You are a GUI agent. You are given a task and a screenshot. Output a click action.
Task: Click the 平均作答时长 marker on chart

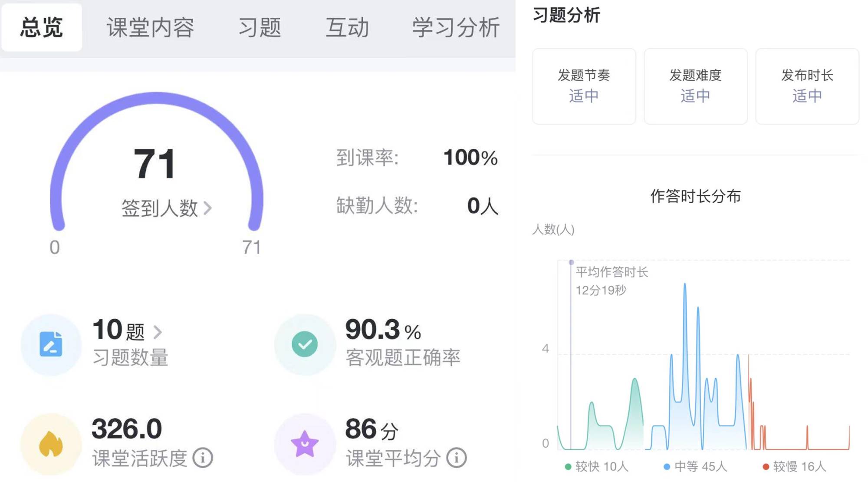pyautogui.click(x=571, y=262)
